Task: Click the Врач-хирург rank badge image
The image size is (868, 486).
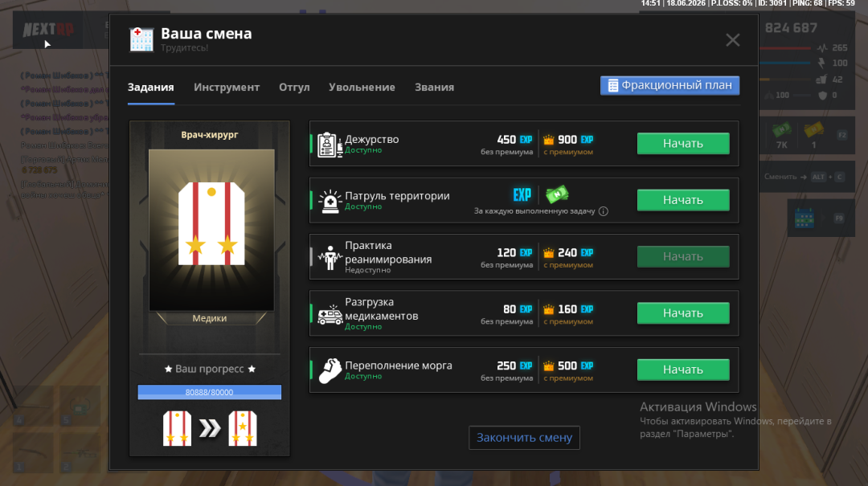Action: click(x=211, y=230)
